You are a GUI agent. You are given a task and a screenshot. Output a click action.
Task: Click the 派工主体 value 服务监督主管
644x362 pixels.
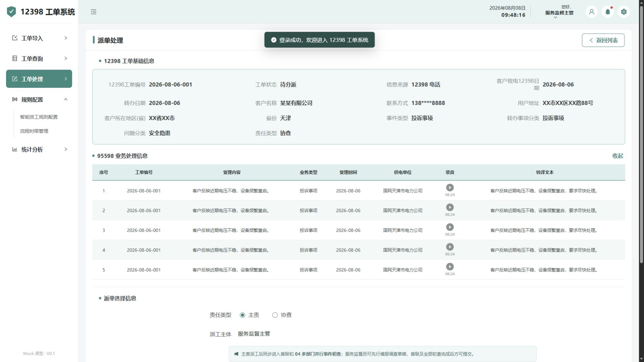(254, 334)
